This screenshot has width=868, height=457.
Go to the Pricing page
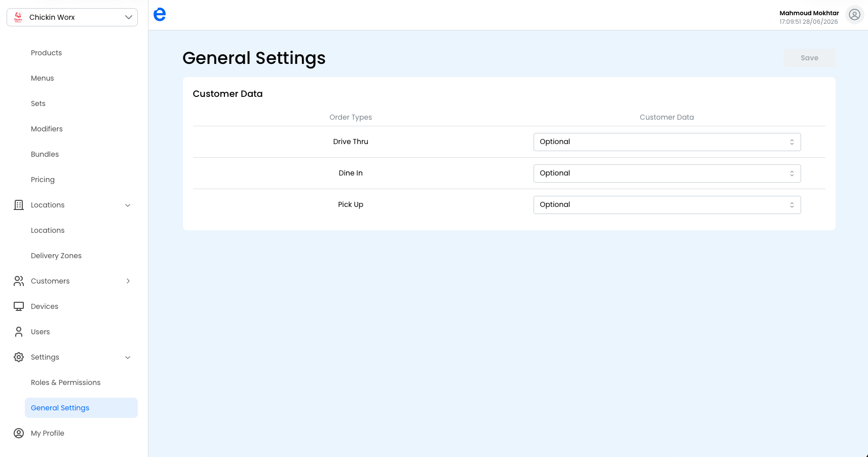point(43,180)
